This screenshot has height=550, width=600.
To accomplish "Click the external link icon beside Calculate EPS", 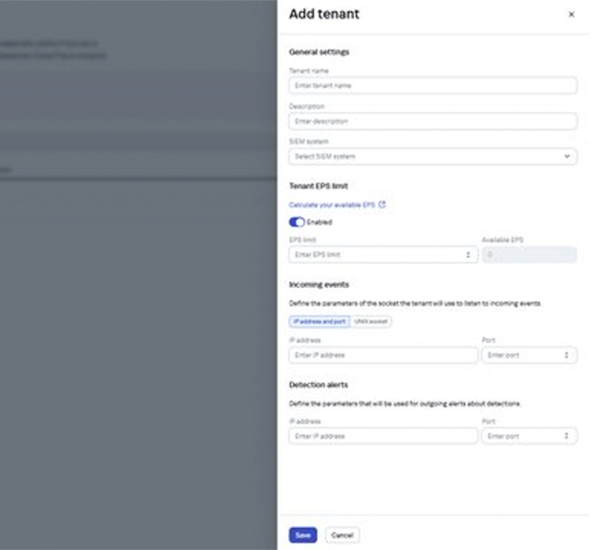I will 382,205.
